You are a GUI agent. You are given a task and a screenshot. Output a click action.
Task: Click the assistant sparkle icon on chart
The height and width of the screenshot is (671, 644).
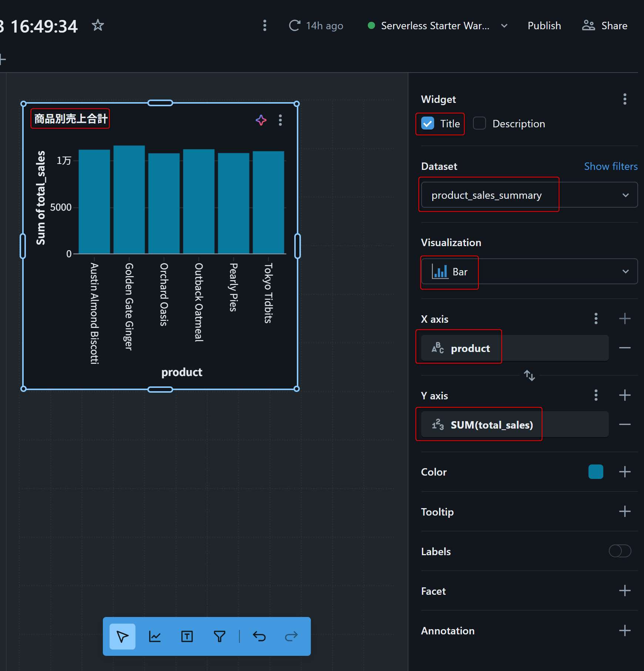(x=261, y=120)
